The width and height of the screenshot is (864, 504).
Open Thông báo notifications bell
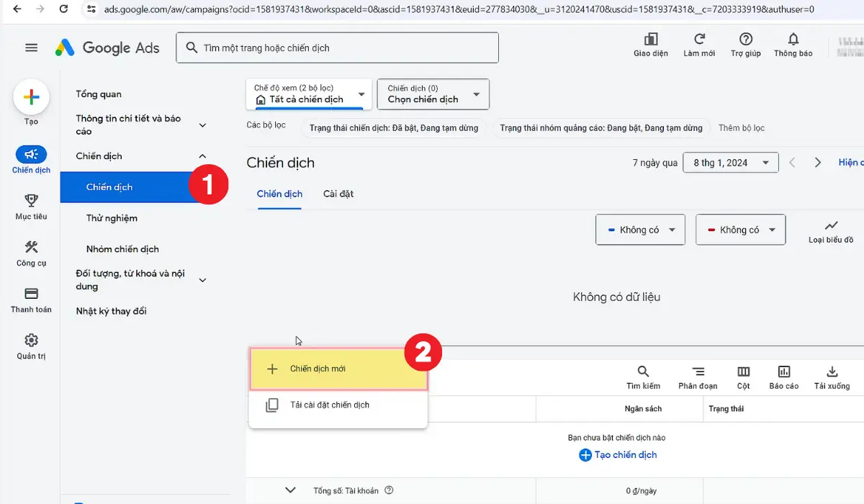click(x=792, y=43)
